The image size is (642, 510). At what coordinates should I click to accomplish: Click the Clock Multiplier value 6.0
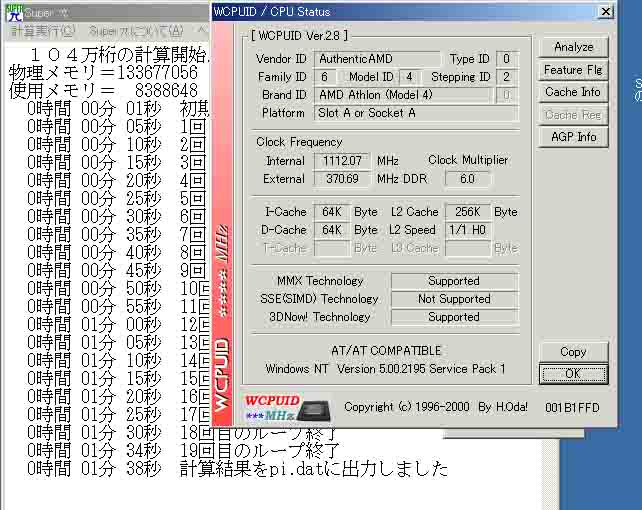[x=468, y=179]
